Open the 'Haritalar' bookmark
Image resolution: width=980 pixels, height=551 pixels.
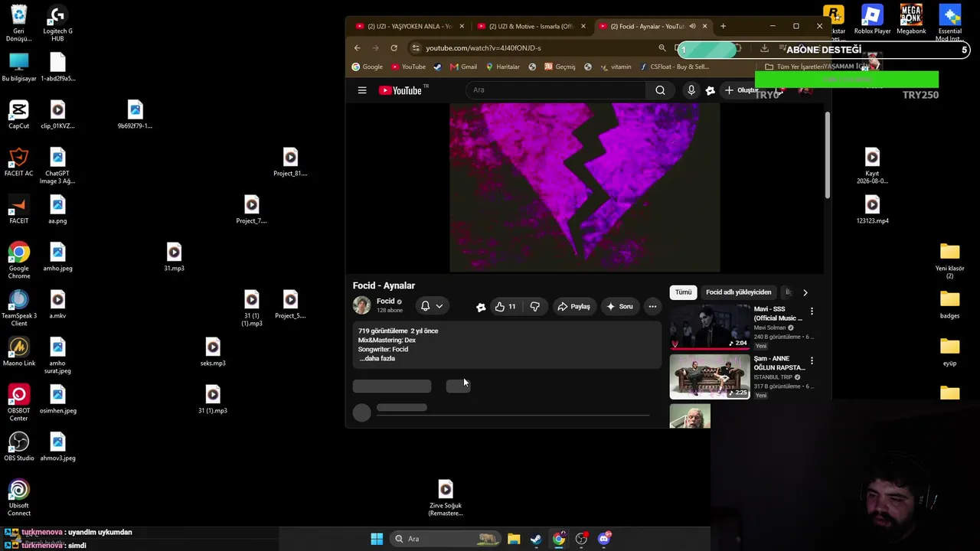[502, 67]
